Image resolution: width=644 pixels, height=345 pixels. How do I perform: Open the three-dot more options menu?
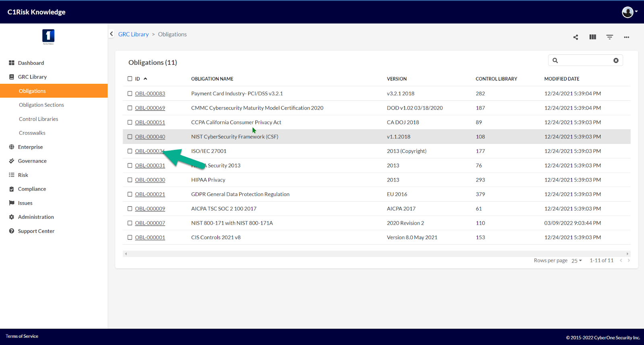626,37
